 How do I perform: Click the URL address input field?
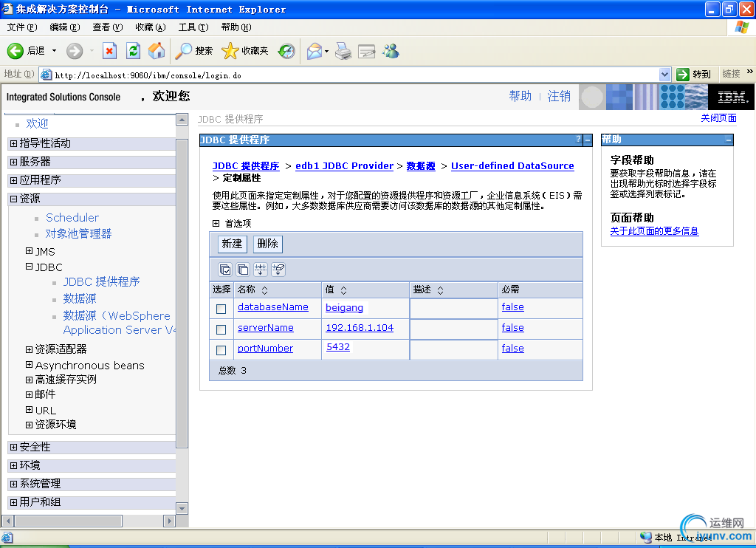coord(356,75)
